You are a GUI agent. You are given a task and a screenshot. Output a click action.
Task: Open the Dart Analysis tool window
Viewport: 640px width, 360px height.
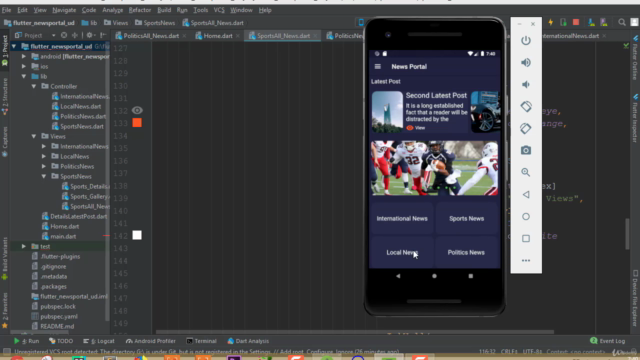(248, 341)
